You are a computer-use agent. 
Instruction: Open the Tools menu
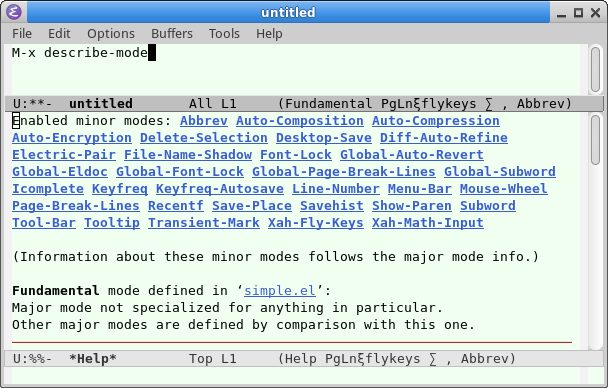pos(224,34)
